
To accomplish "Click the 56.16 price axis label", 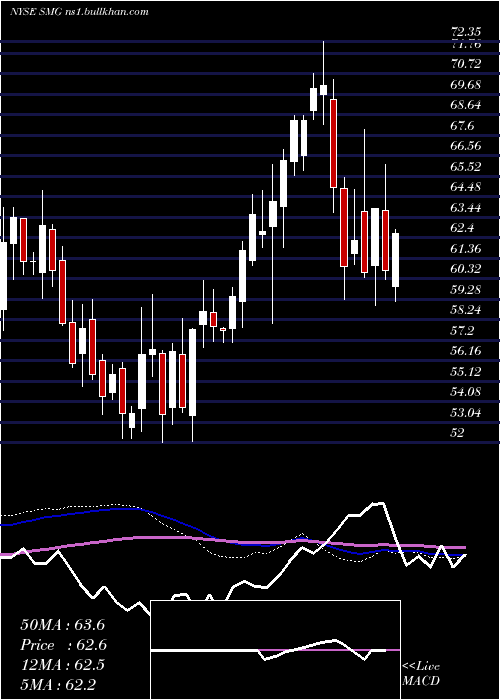I will point(466,351).
